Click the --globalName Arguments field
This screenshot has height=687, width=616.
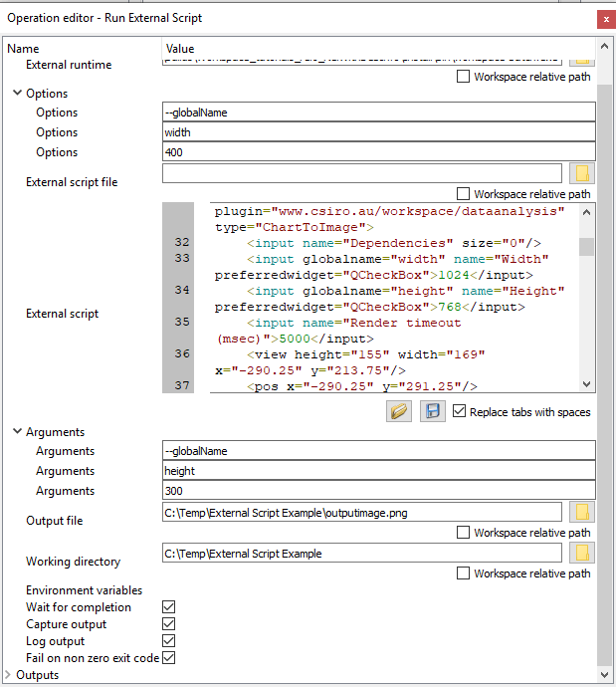(x=379, y=451)
